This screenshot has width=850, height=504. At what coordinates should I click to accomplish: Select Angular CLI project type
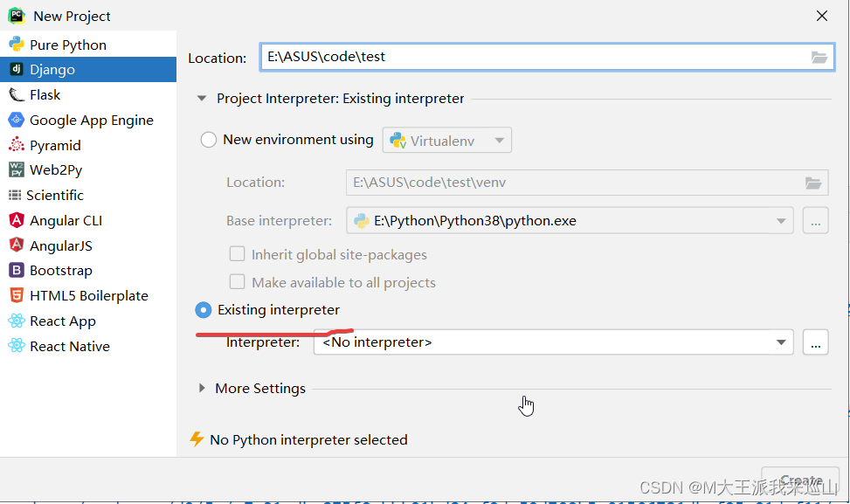[88, 221]
